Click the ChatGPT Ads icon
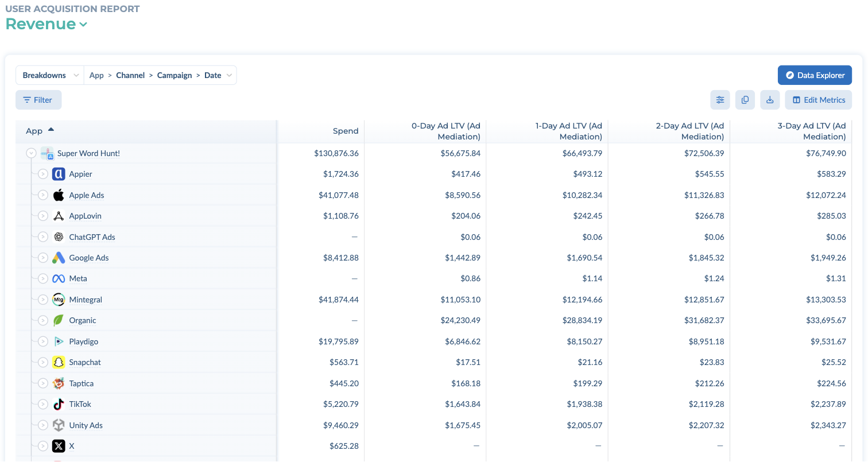Viewport: 868px width, 462px height. pos(59,237)
